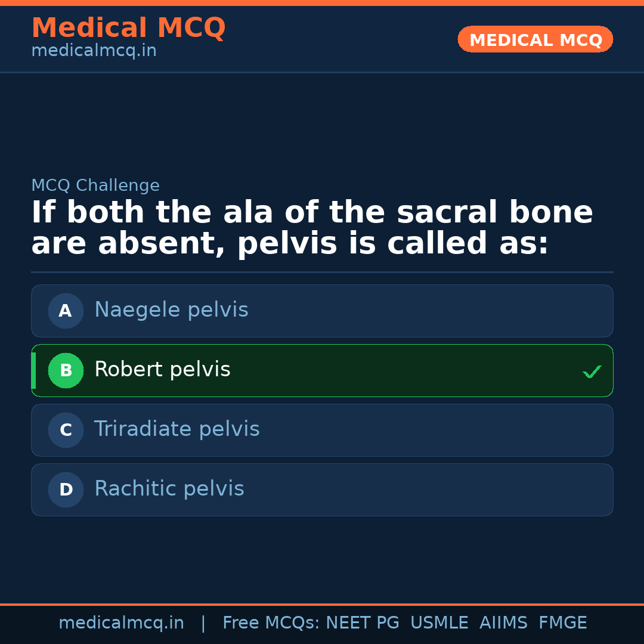This screenshot has width=644, height=644.
Task: Open the medicalmcq.in footer link
Action: [122, 622]
